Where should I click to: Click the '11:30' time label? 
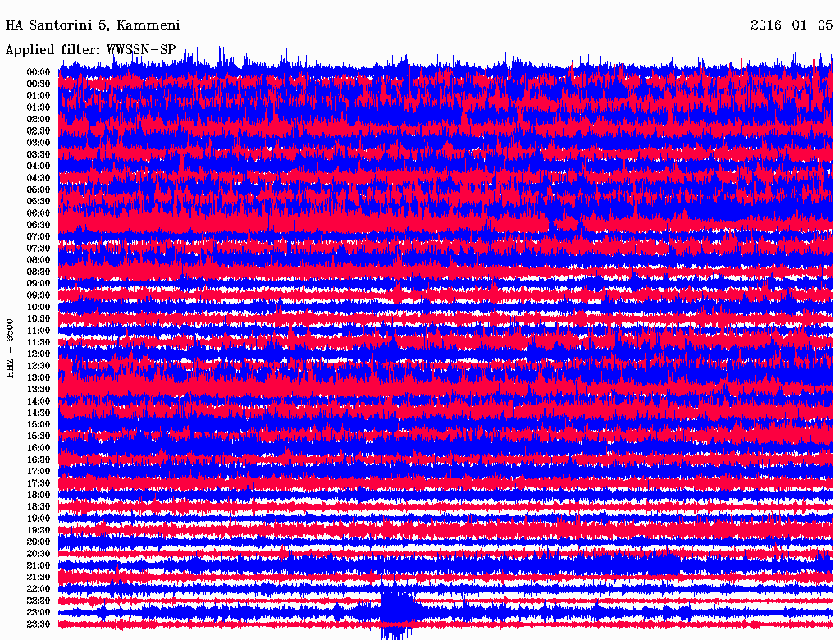[x=39, y=342]
